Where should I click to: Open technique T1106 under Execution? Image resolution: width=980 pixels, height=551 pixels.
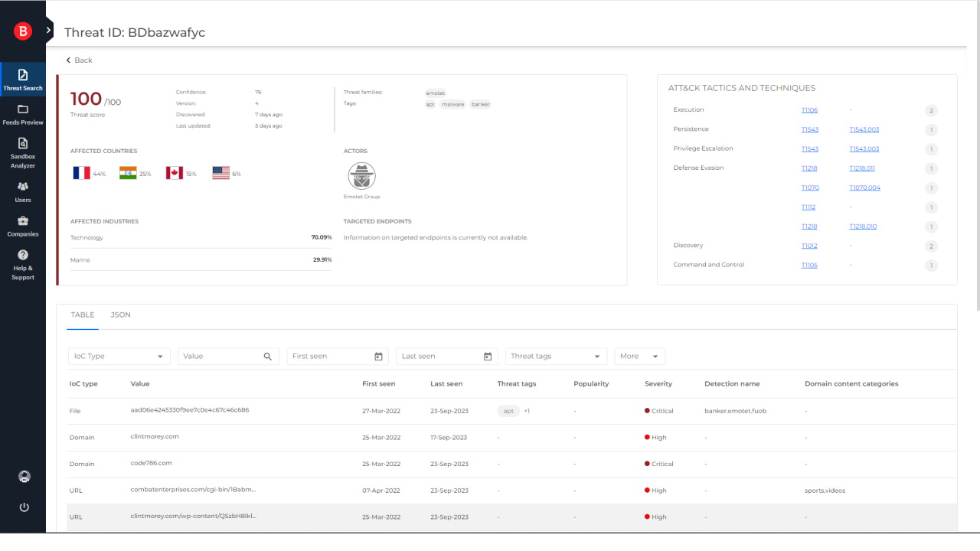(x=809, y=109)
